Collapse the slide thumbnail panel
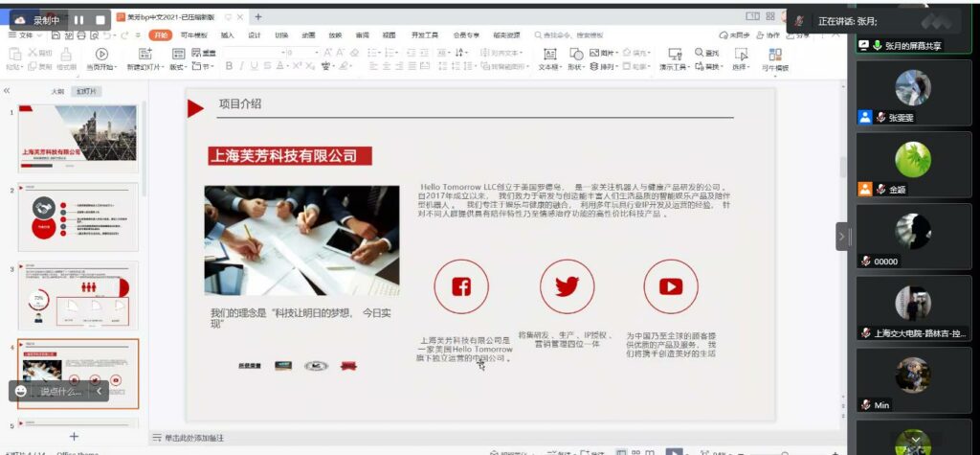 [7, 91]
